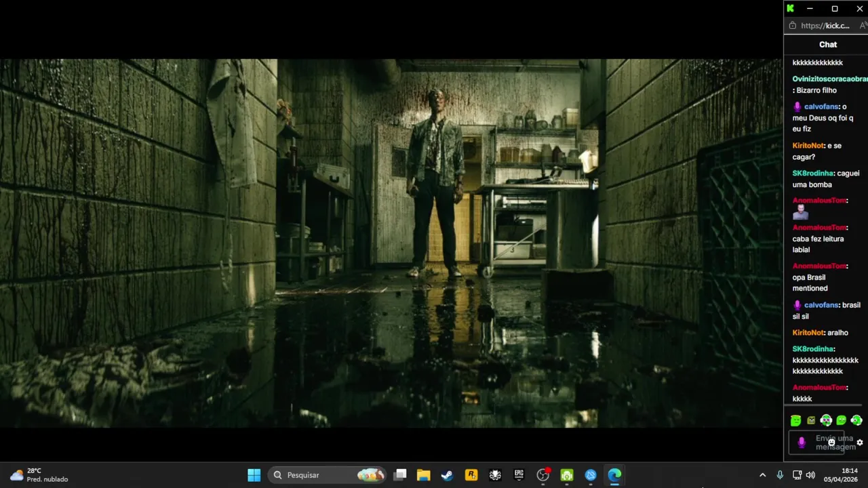The height and width of the screenshot is (488, 868).
Task: Insert the last headset emote in the row
Action: 856,420
